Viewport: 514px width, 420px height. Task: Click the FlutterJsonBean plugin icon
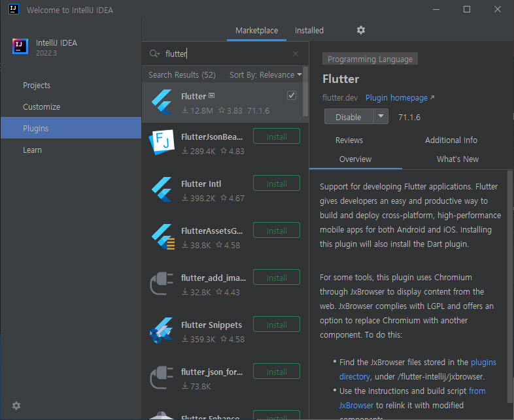[x=162, y=142]
